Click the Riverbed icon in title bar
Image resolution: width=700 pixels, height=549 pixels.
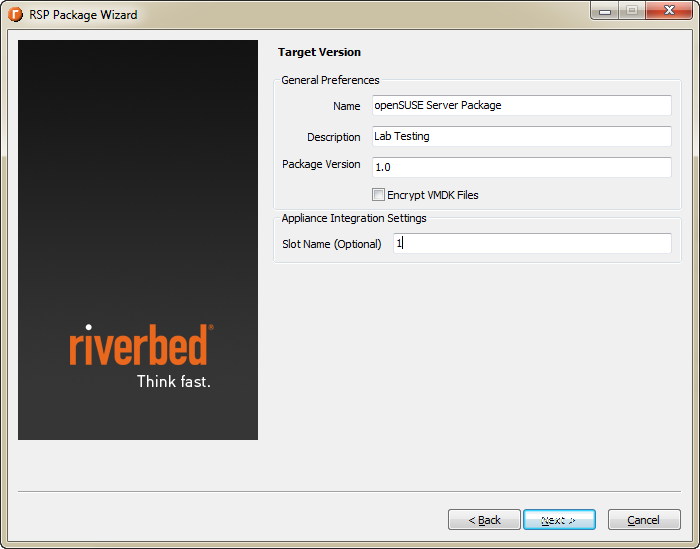[x=15, y=14]
